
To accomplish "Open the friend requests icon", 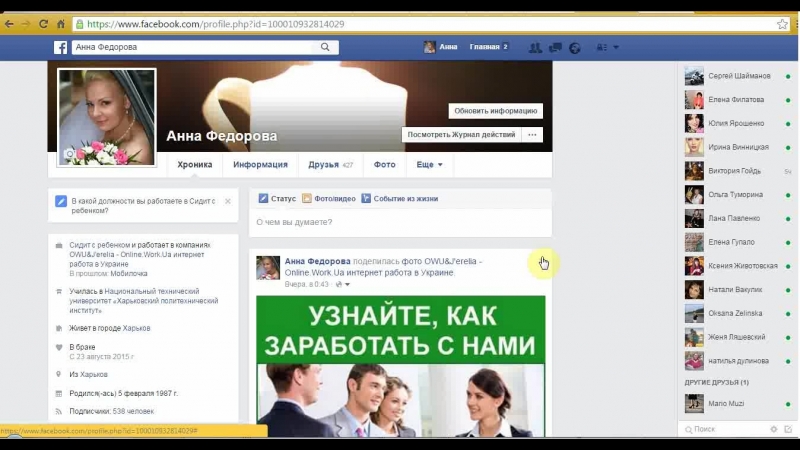I will (535, 47).
